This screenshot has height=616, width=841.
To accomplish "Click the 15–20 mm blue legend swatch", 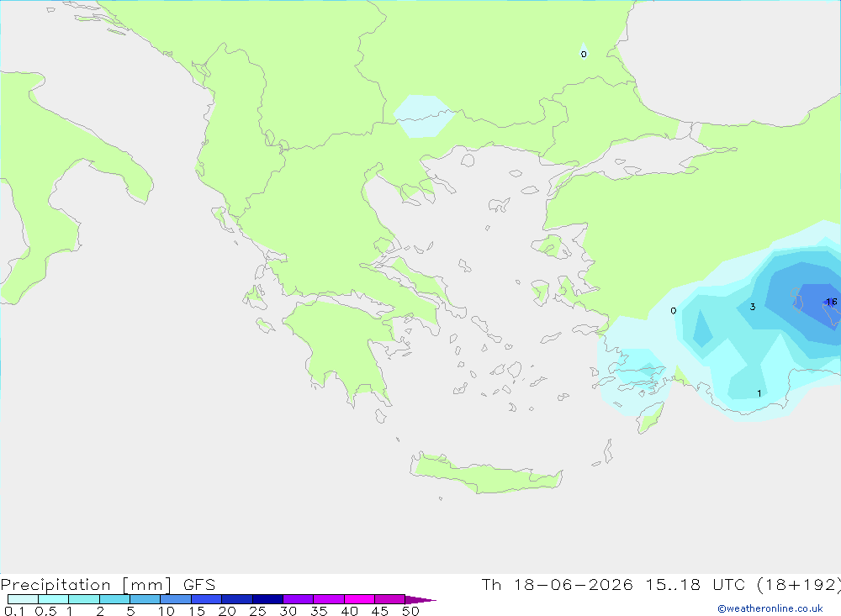I will pyautogui.click(x=207, y=599).
